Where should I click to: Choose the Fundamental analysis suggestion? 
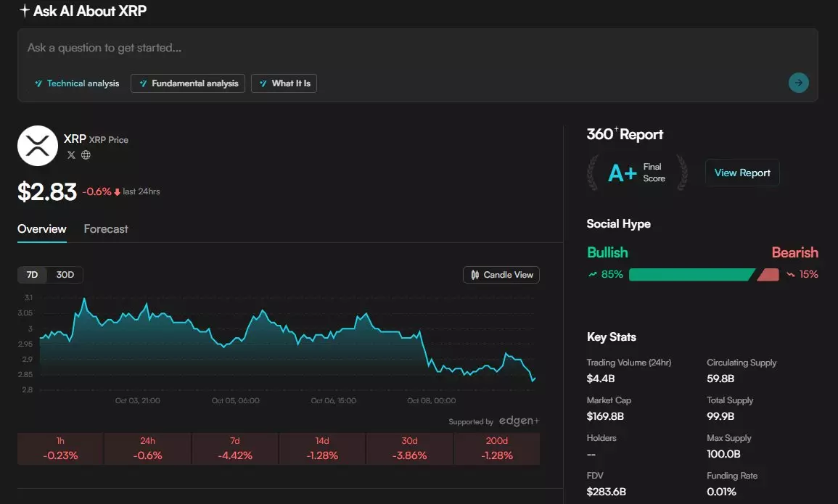(188, 83)
